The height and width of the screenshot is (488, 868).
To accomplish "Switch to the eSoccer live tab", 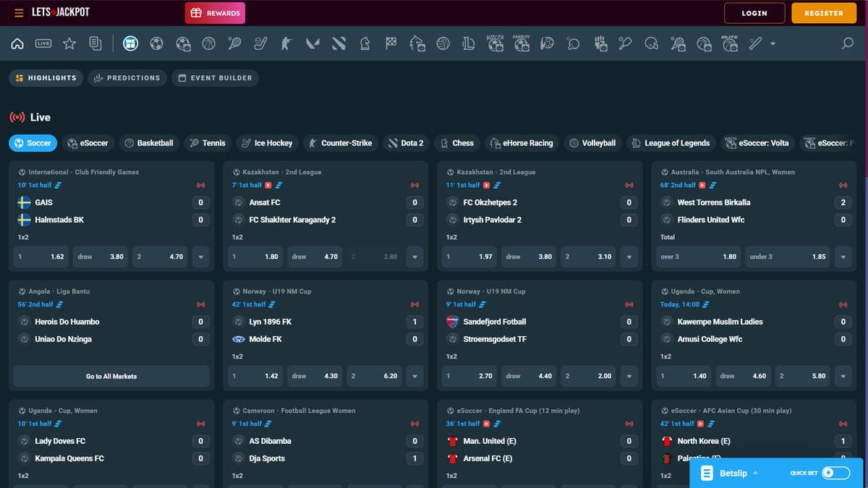I will pyautogui.click(x=88, y=143).
